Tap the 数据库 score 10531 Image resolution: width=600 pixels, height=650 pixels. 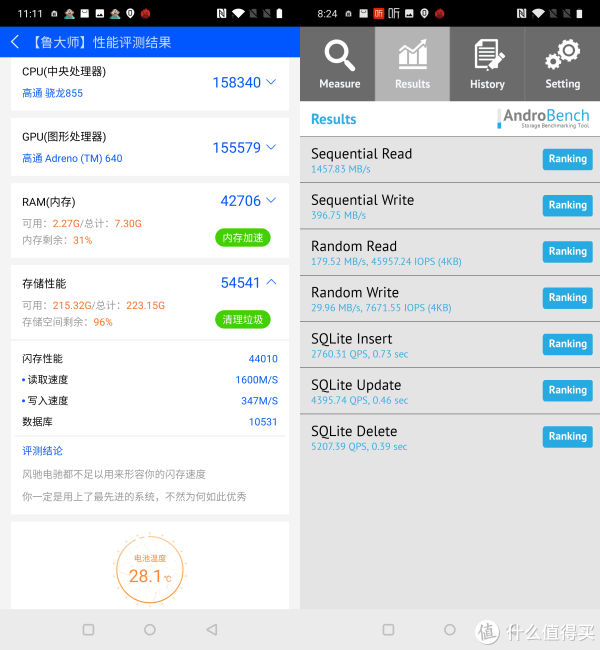(263, 422)
